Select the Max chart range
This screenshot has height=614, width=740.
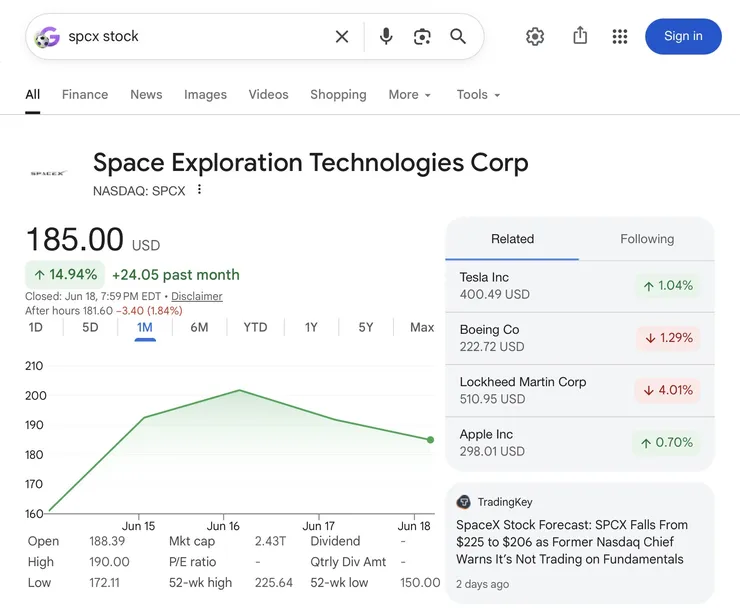(x=422, y=327)
